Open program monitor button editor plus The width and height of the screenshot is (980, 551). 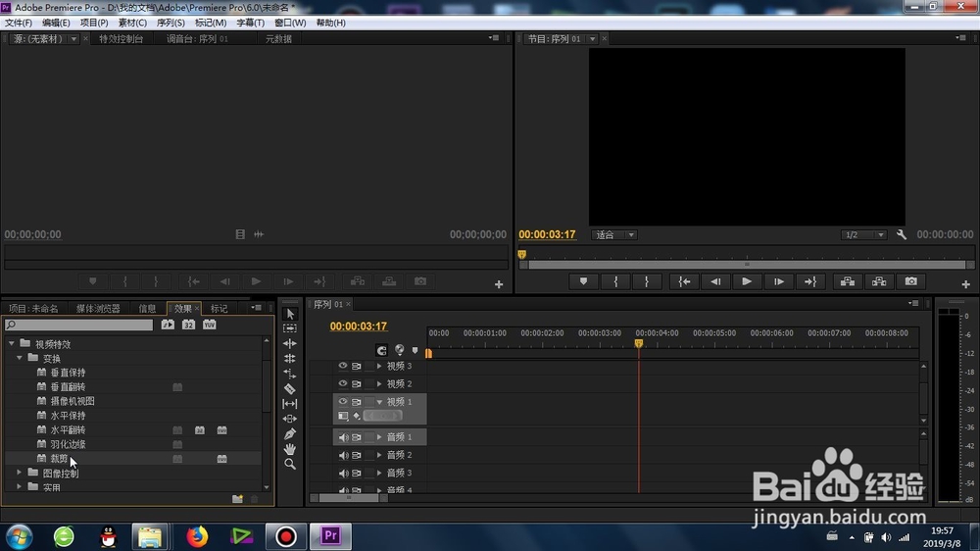pyautogui.click(x=965, y=284)
